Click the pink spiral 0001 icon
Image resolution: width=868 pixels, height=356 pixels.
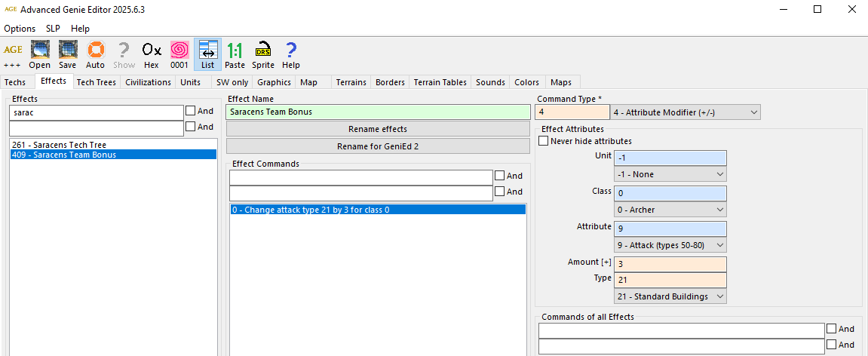coord(179,55)
